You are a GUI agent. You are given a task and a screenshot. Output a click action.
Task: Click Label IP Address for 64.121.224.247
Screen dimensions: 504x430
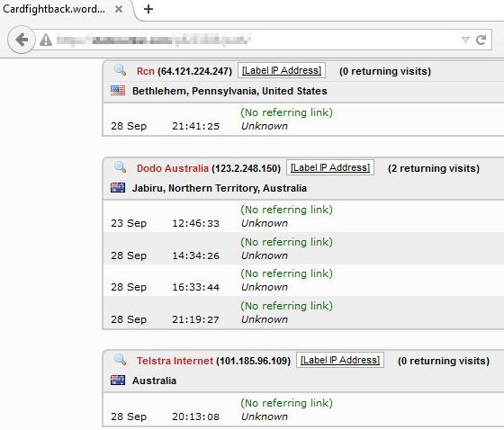(282, 70)
